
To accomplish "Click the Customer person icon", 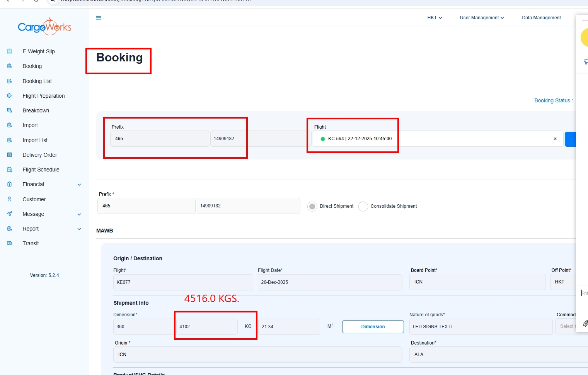I will (10, 199).
